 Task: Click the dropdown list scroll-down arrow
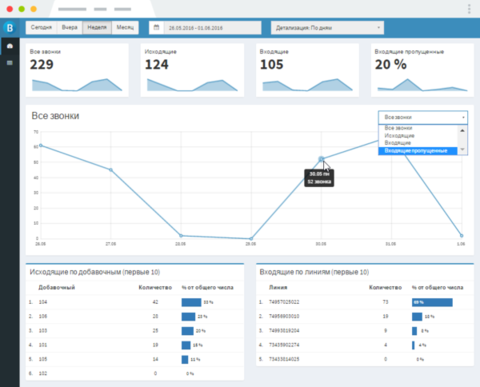pos(462,149)
